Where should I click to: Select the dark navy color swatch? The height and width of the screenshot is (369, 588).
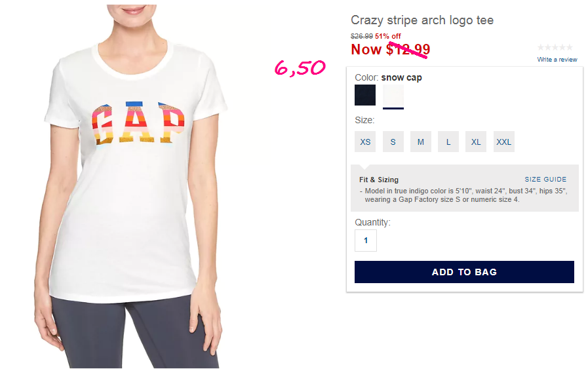(x=365, y=95)
